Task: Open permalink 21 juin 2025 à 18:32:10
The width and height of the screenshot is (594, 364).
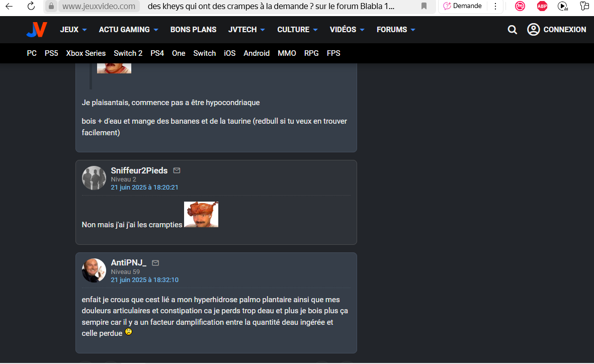Action: [144, 280]
